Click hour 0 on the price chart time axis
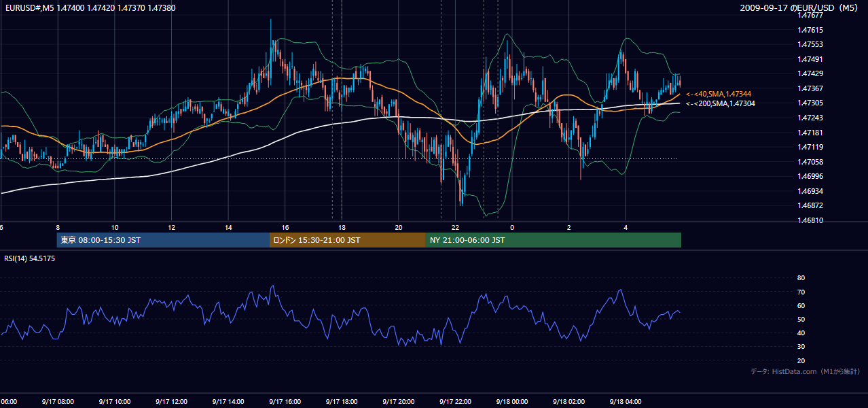The width and height of the screenshot is (868, 408). click(x=512, y=227)
